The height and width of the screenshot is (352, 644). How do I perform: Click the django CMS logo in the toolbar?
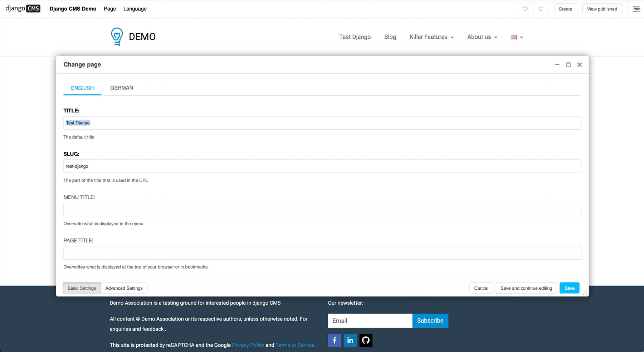pos(21,8)
